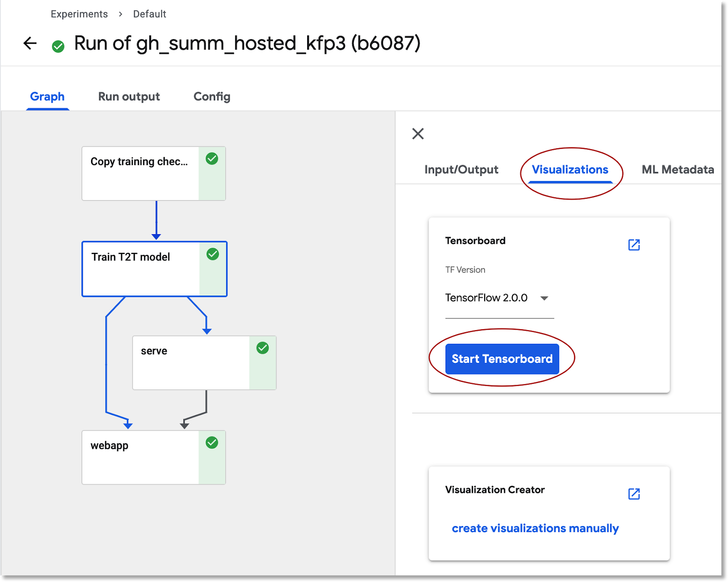This screenshot has width=728, height=582.
Task: Open TensorFlow 2.0.0 version selector
Action: 487,298
